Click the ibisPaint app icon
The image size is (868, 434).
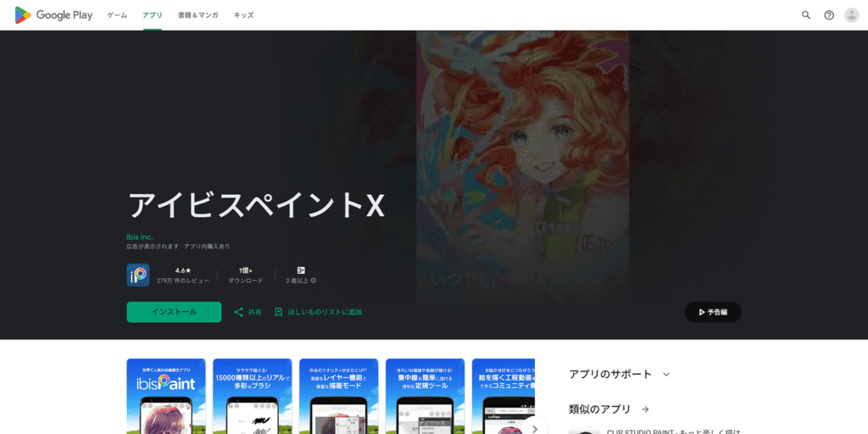pos(138,275)
